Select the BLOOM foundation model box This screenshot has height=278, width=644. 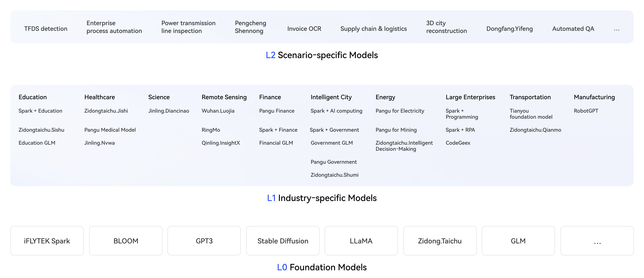click(126, 241)
